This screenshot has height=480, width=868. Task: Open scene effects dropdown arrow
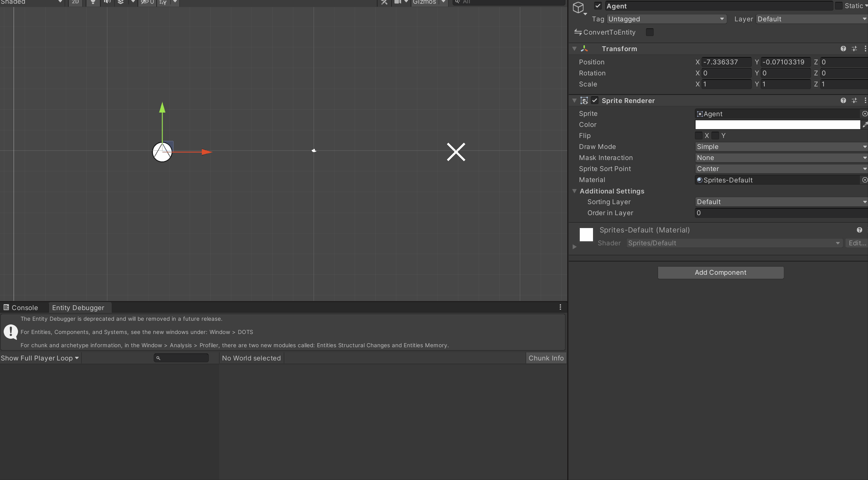133,2
